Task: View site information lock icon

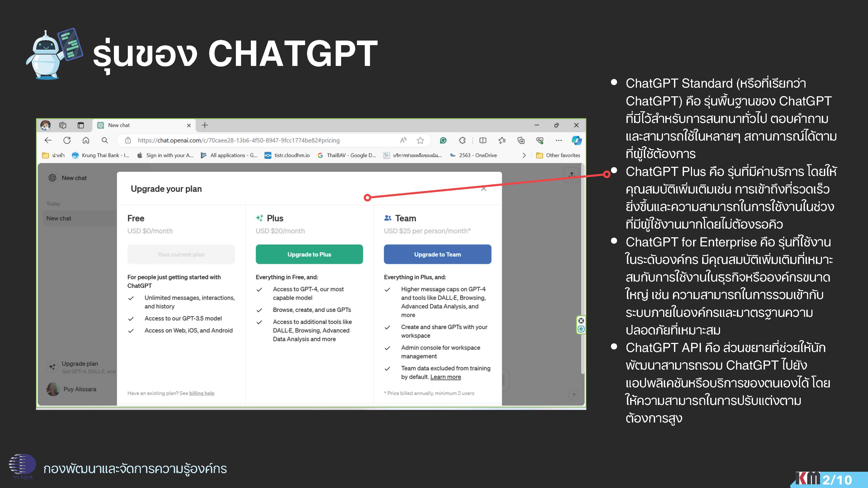Action: pos(128,140)
